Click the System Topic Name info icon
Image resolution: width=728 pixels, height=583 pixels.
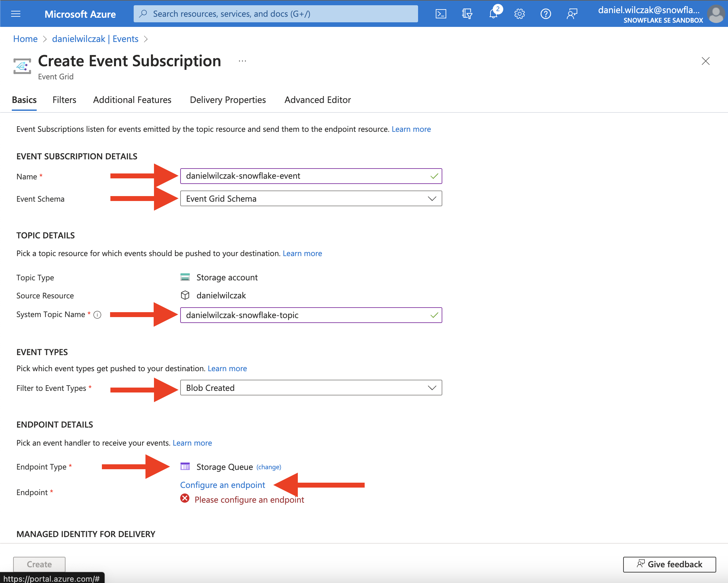[97, 315]
